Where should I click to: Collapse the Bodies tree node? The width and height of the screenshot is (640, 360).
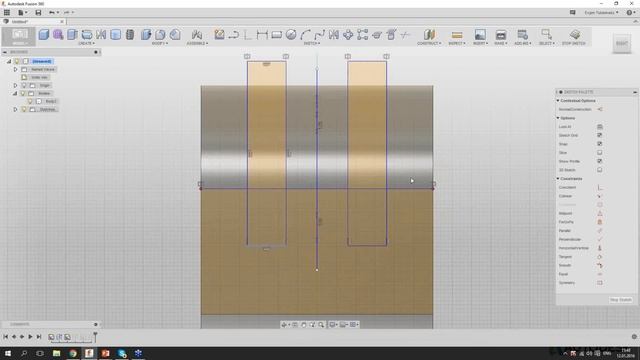click(x=16, y=93)
